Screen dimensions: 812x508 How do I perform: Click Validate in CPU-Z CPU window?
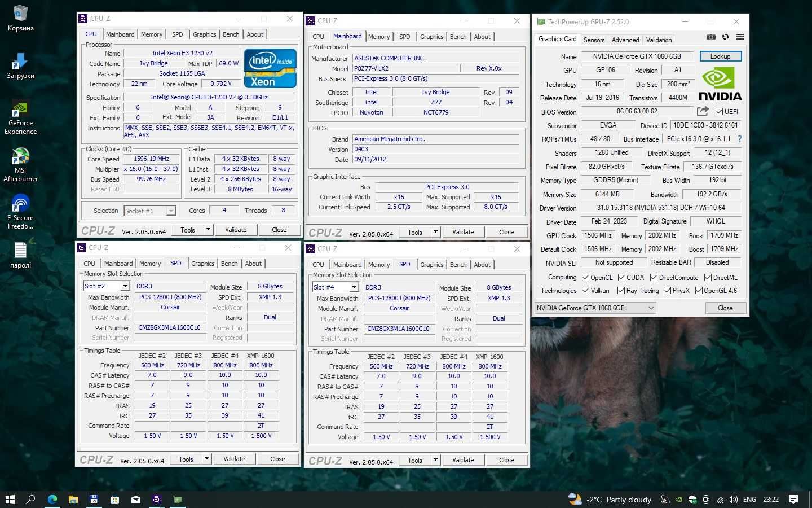click(x=236, y=230)
